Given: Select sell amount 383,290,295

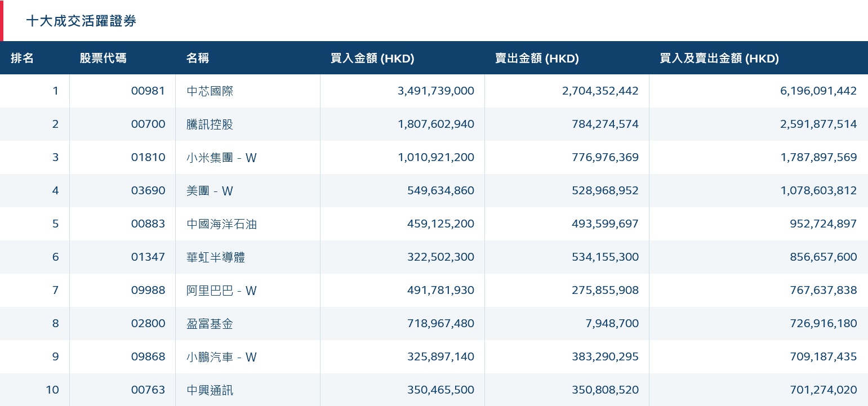Looking at the screenshot, I should pyautogui.click(x=606, y=356).
